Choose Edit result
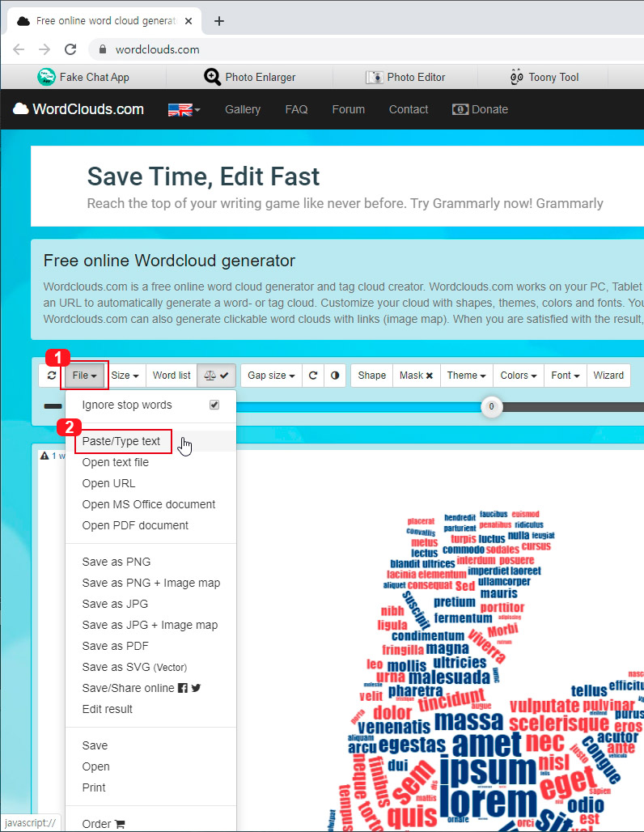The width and height of the screenshot is (644, 832). tap(150, 710)
